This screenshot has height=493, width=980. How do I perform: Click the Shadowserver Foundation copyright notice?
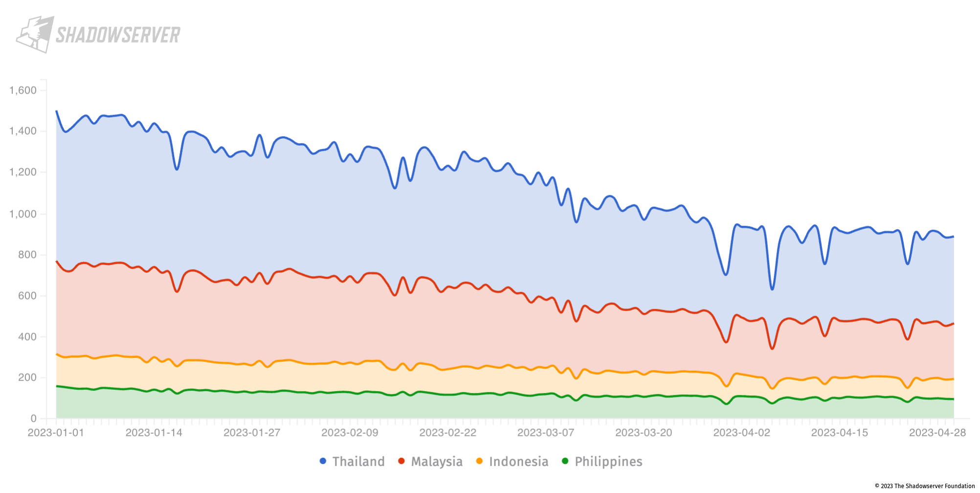click(x=925, y=486)
